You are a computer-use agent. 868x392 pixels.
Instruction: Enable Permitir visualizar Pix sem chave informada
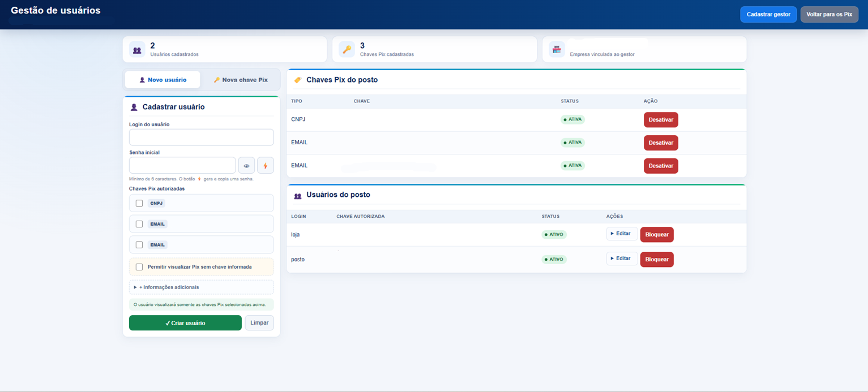click(x=139, y=267)
